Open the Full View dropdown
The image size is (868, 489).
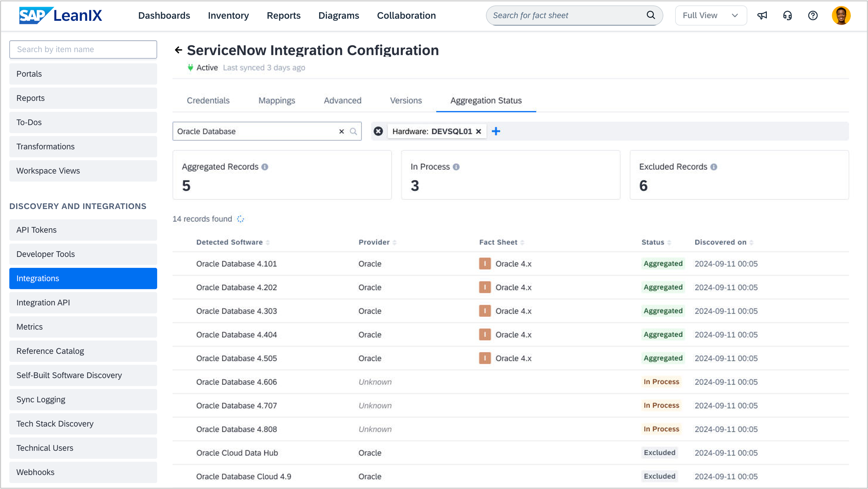[x=711, y=15]
